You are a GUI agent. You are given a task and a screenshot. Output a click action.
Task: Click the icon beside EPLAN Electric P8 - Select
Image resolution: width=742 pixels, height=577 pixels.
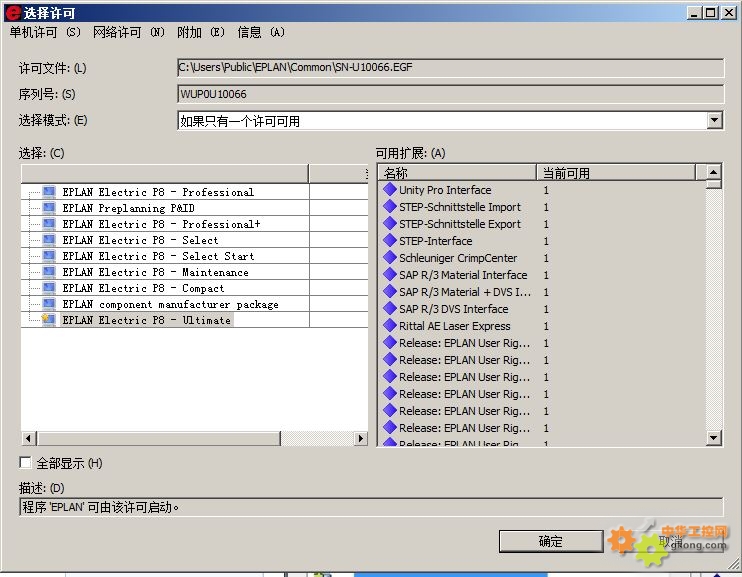tap(49, 240)
